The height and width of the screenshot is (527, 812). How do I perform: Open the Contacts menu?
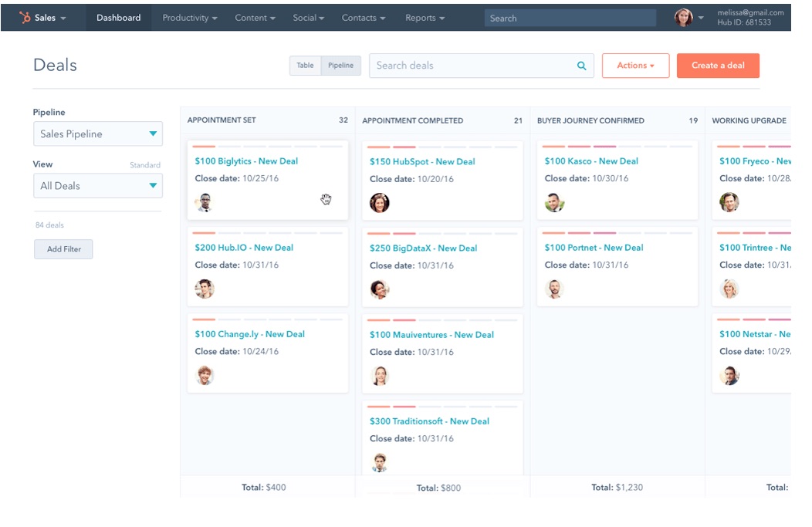pos(363,15)
